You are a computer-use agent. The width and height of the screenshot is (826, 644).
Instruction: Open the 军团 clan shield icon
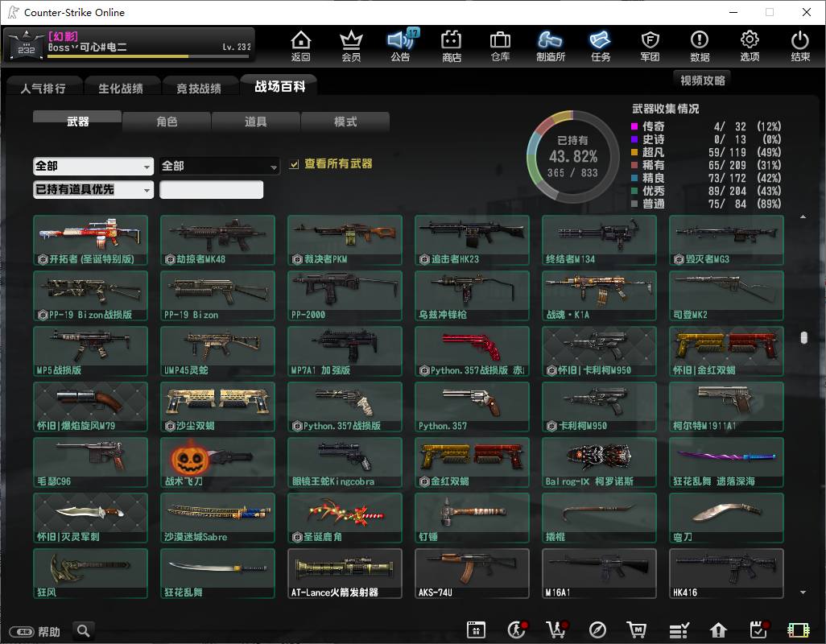tap(650, 46)
